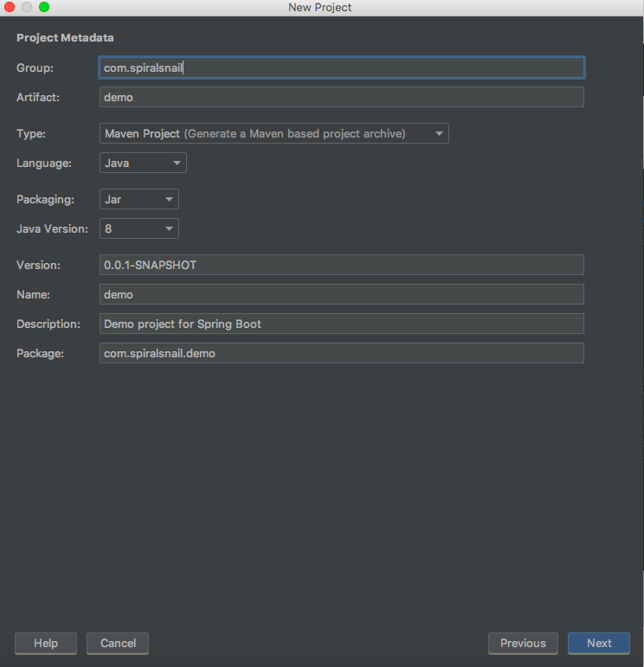Image resolution: width=644 pixels, height=667 pixels.
Task: Click the Java Version dropdown arrow
Action: [170, 228]
